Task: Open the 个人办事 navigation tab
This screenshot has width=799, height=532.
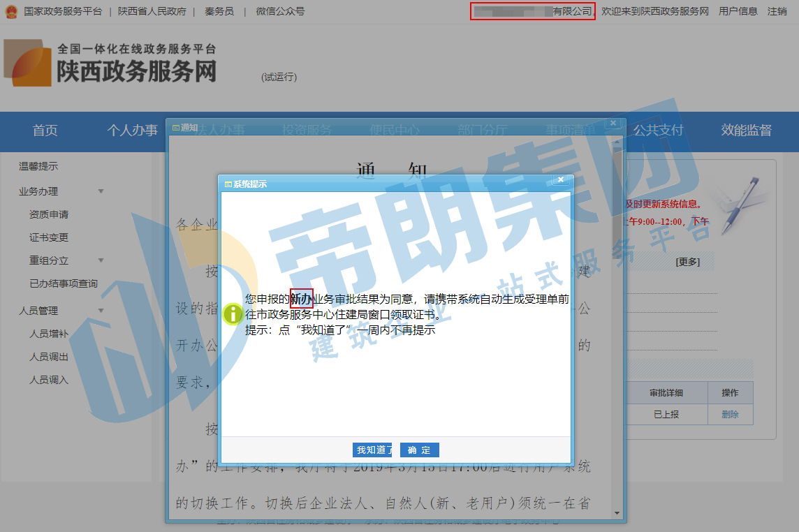Action: 133,131
